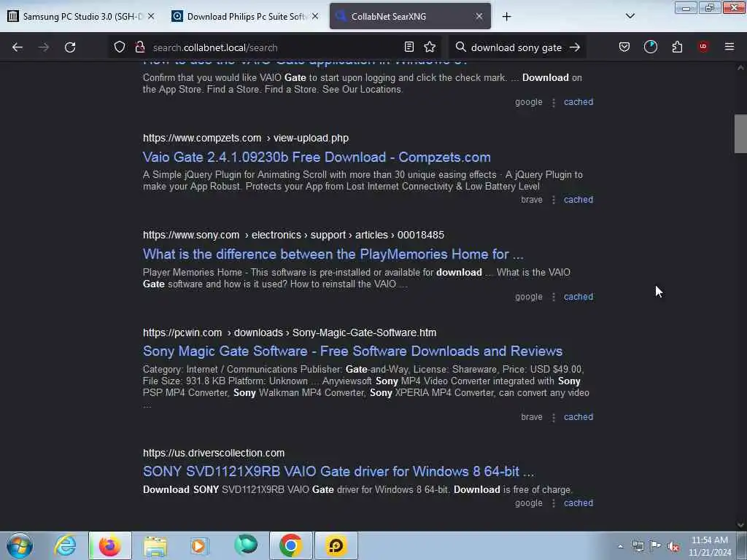This screenshot has height=560, width=747.
Task: Bookmark this page with the star icon
Action: [x=430, y=47]
